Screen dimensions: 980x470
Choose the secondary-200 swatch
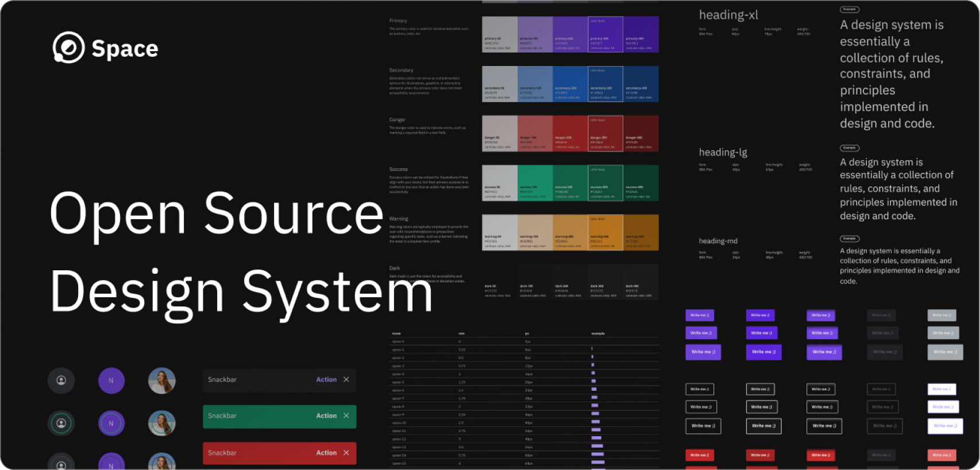(x=570, y=84)
